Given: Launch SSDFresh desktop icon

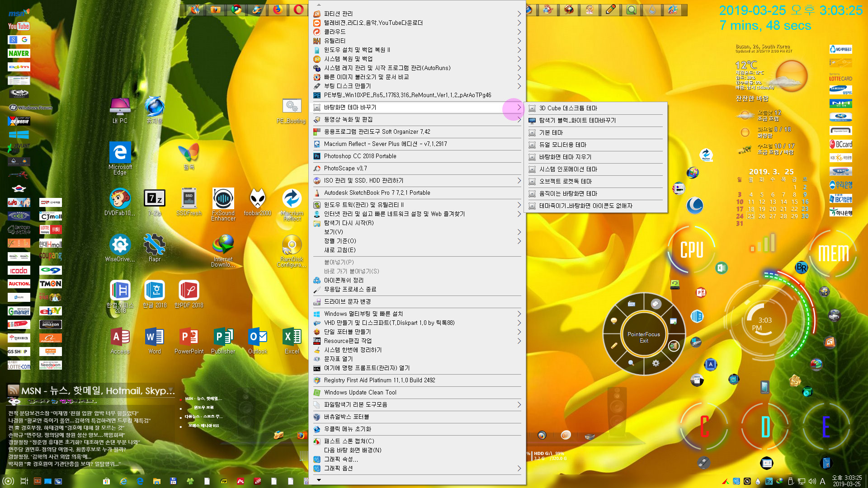Looking at the screenshot, I should point(189,202).
